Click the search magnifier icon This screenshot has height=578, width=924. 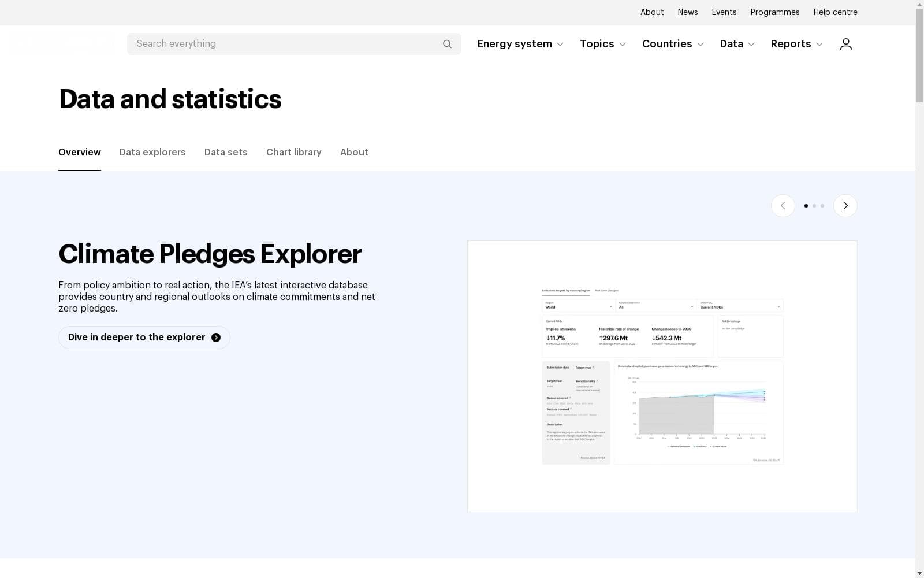447,44
